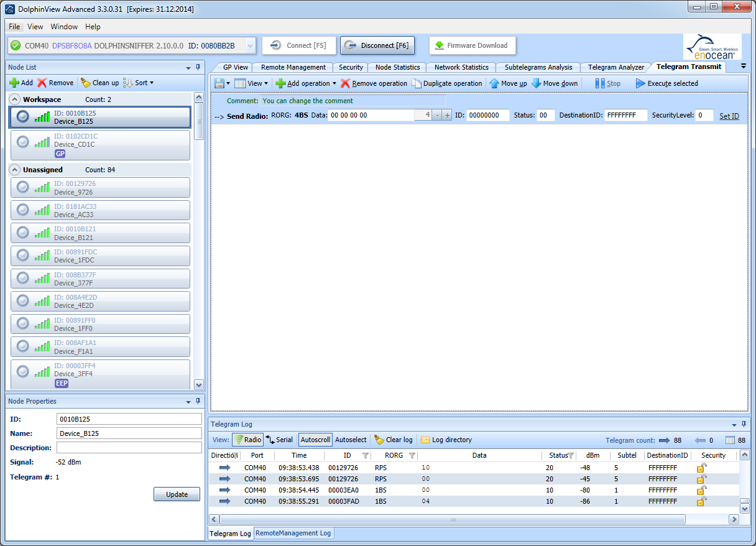Pin the Telegram Log panel

[743, 424]
